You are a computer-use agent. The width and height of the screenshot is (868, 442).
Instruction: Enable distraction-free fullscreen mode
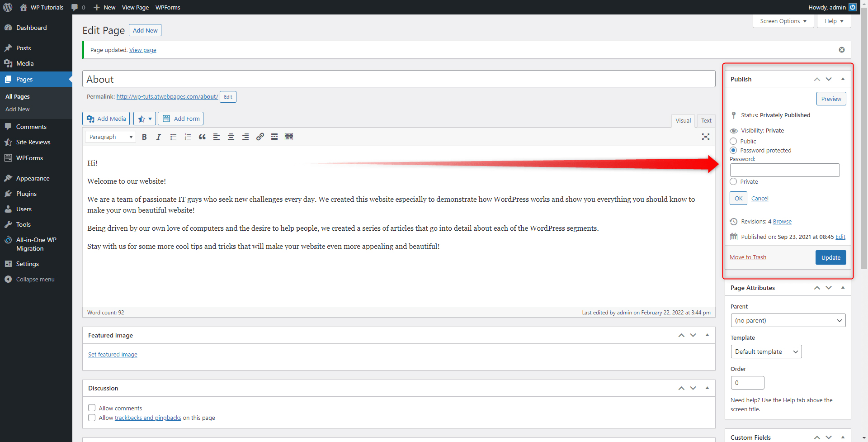coord(706,137)
